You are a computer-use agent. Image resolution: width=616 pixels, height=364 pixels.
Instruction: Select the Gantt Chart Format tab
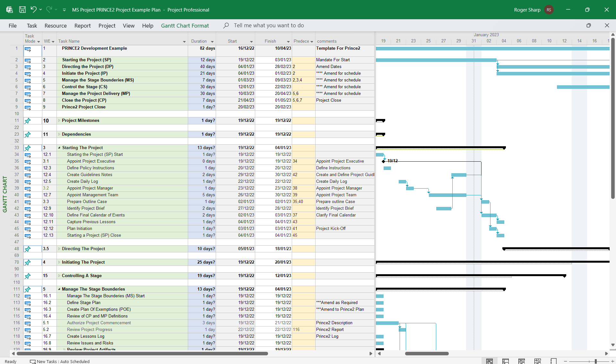pyautogui.click(x=185, y=26)
